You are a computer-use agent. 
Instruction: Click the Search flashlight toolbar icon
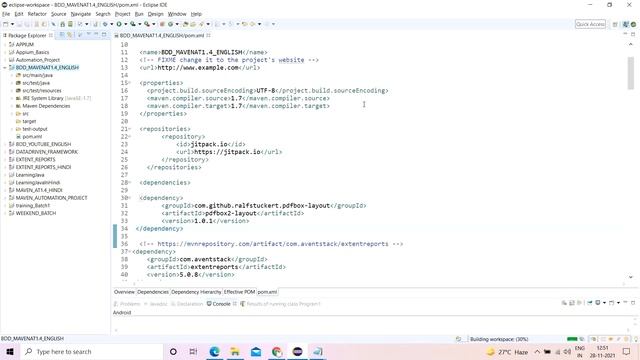[201, 24]
